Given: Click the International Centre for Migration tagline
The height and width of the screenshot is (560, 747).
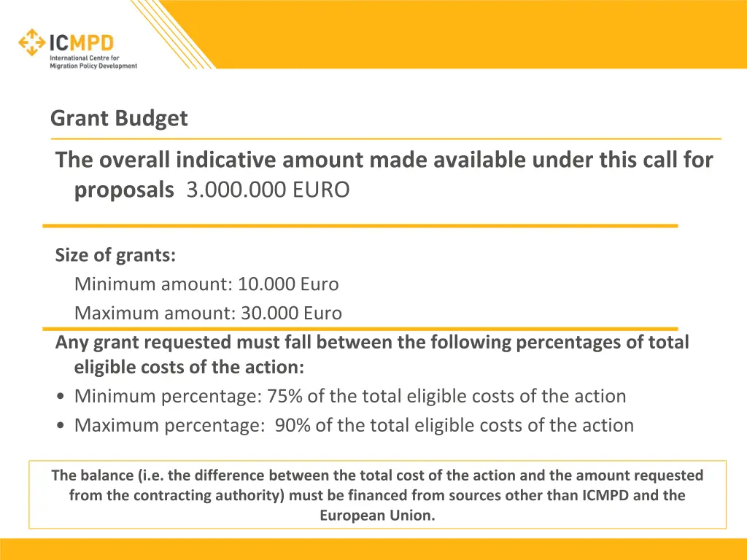Looking at the screenshot, I should [x=93, y=62].
